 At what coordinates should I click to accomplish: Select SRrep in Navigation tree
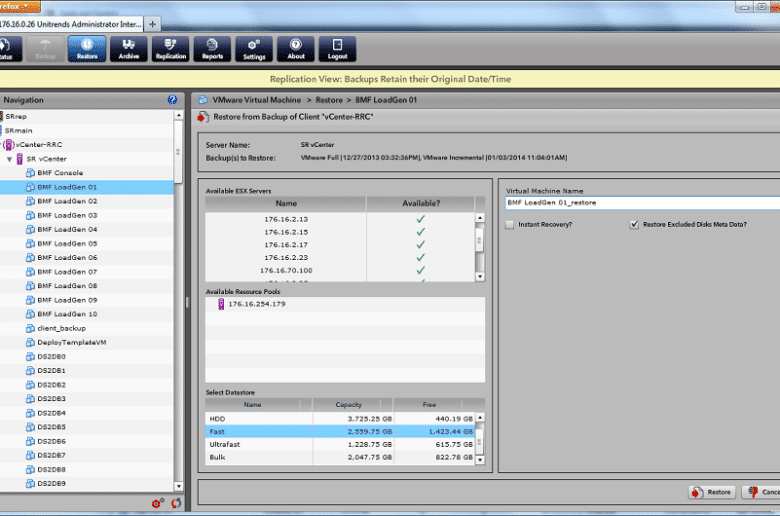point(16,116)
